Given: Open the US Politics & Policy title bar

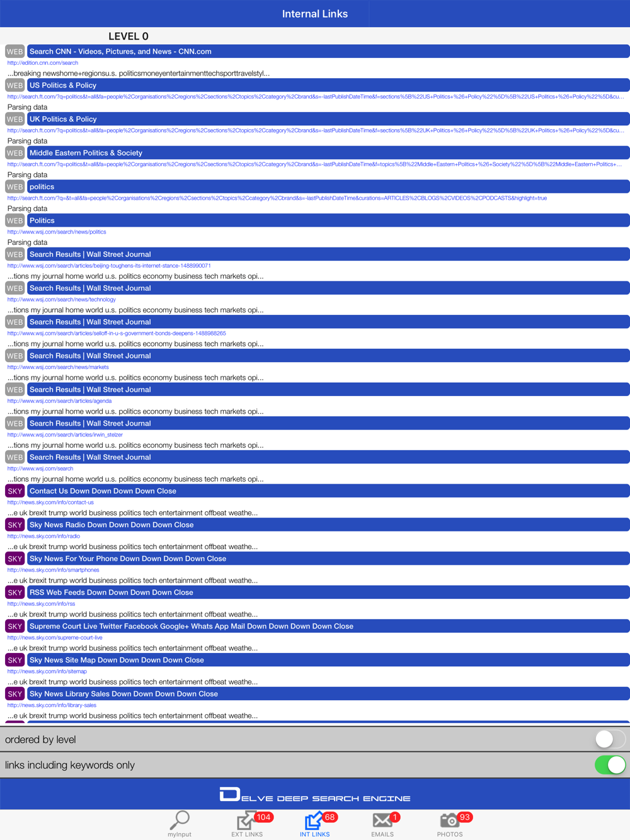Looking at the screenshot, I should 328,86.
